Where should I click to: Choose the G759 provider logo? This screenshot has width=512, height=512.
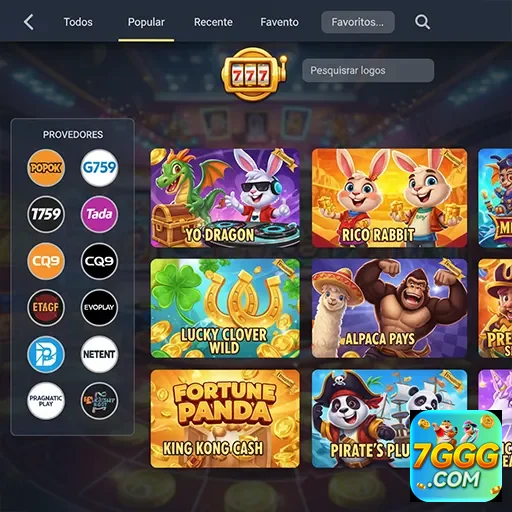pos(99,168)
